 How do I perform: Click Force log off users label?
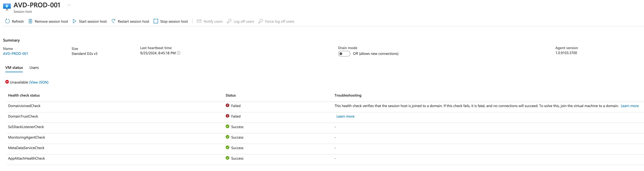(280, 21)
